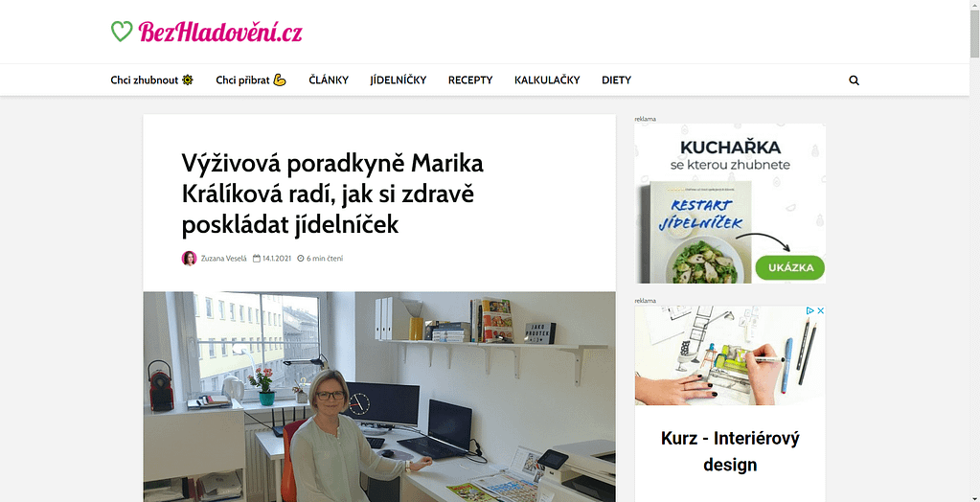
Task: Click the green UKÁZKA button
Action: (x=790, y=267)
